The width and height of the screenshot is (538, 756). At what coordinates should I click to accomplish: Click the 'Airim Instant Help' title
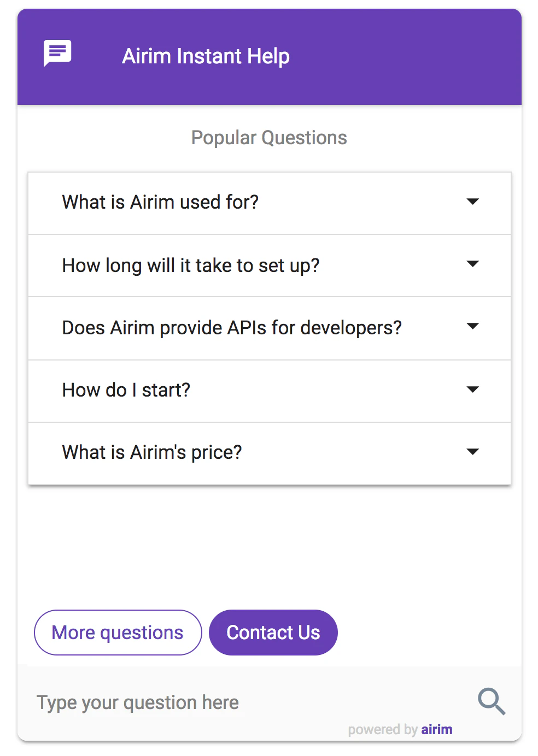tap(205, 56)
